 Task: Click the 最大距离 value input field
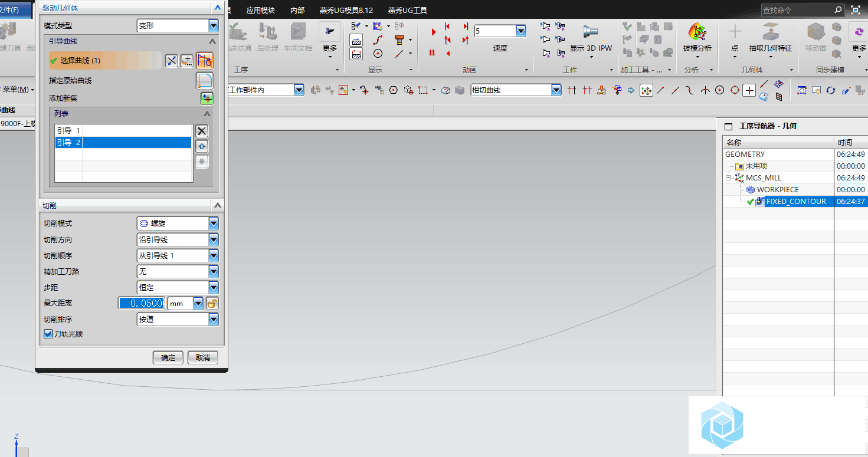click(x=142, y=303)
